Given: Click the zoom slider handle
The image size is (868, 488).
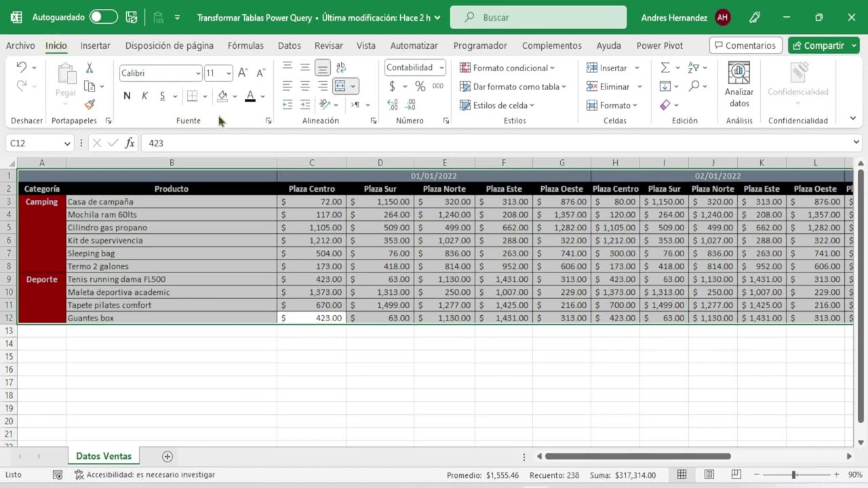Looking at the screenshot, I should [793, 475].
